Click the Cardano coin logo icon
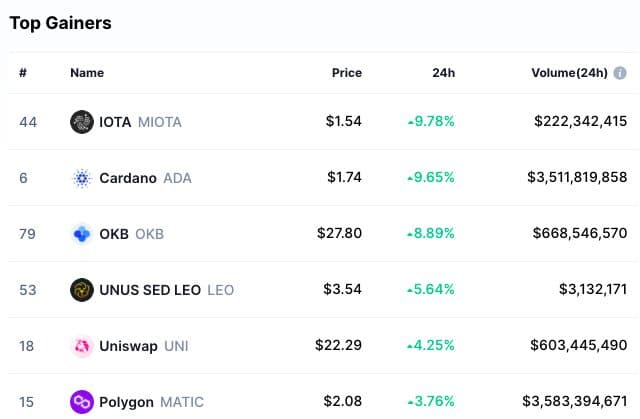Screen dimensions: 640x419 [x=81, y=178]
